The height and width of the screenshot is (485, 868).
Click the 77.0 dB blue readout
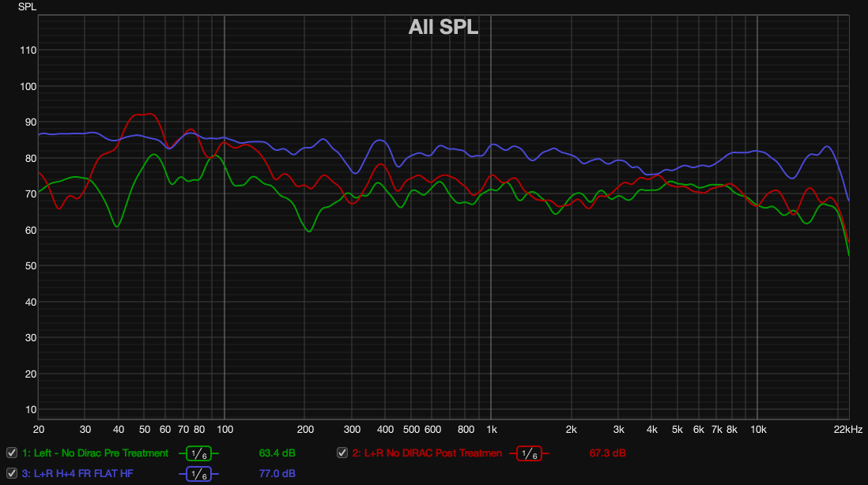click(277, 475)
